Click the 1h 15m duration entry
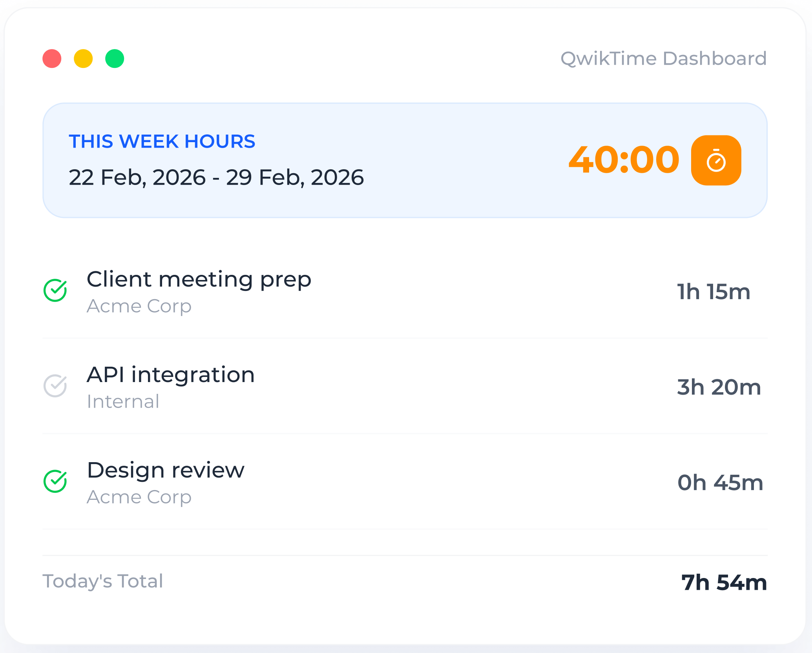Image resolution: width=812 pixels, height=653 pixels. click(713, 292)
